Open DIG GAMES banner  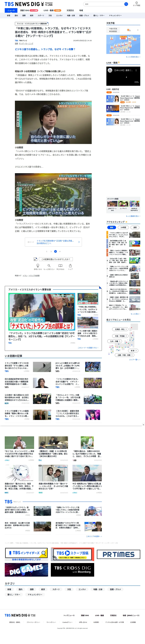pyautogui.click(x=26, y=570)
